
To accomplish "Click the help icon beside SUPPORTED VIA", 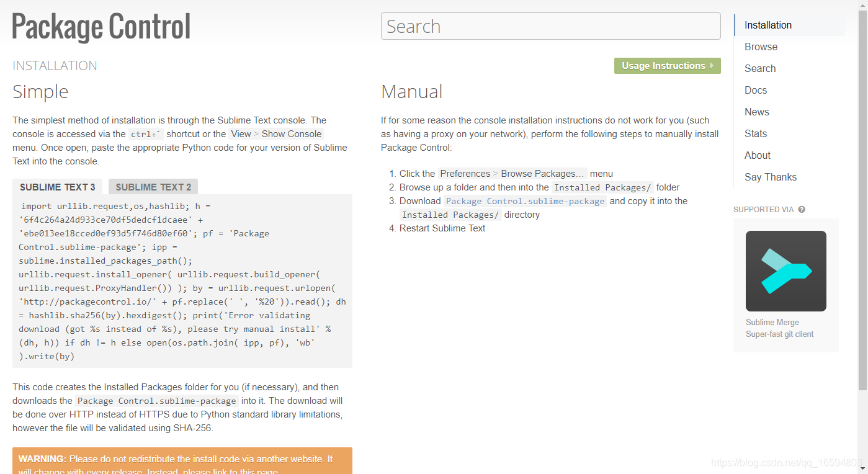I will tap(802, 209).
